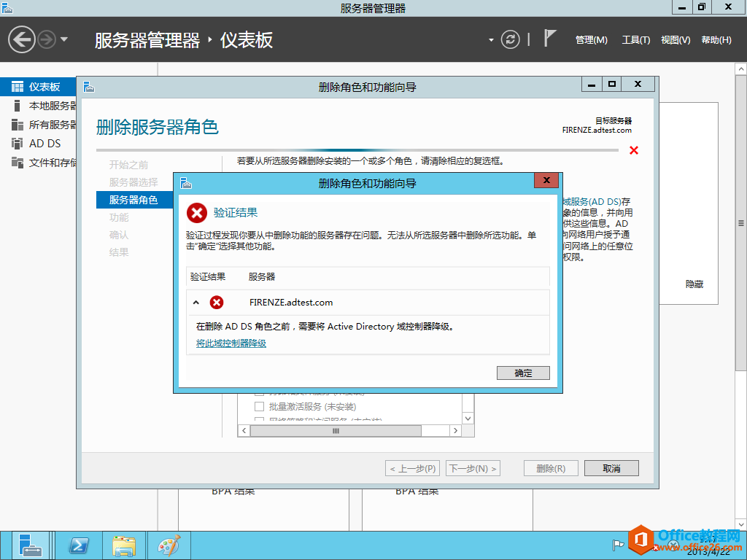Minimize the remove roles wizard window

point(592,85)
